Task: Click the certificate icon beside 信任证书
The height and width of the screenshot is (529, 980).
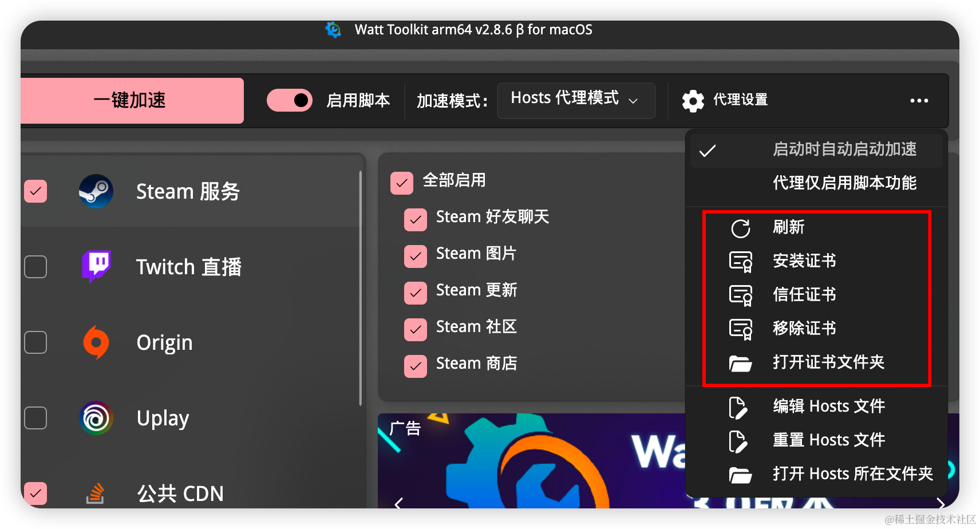Action: pos(741,295)
